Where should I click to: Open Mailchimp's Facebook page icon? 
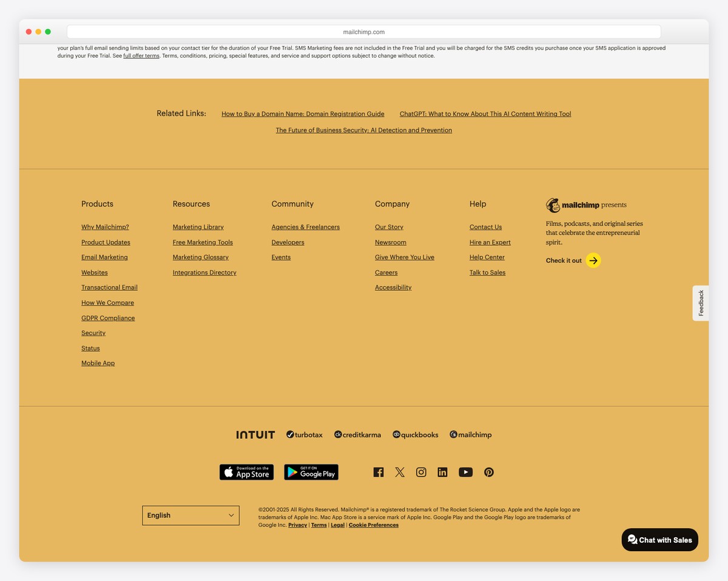[378, 472]
